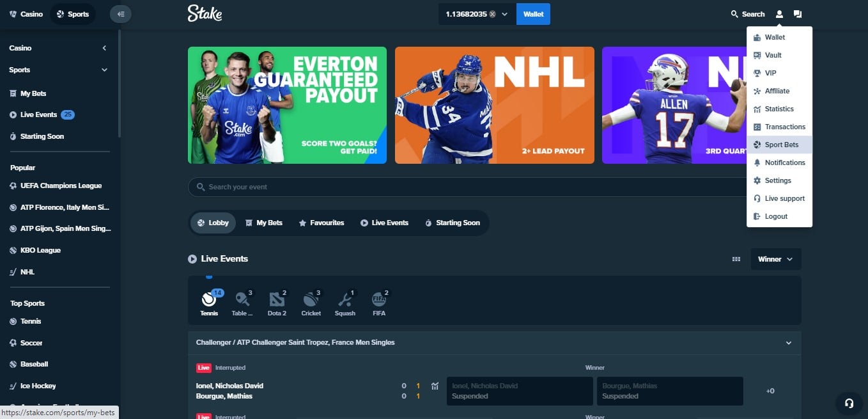Switch to grid layout view icon
This screenshot has height=419, width=868.
tap(736, 259)
